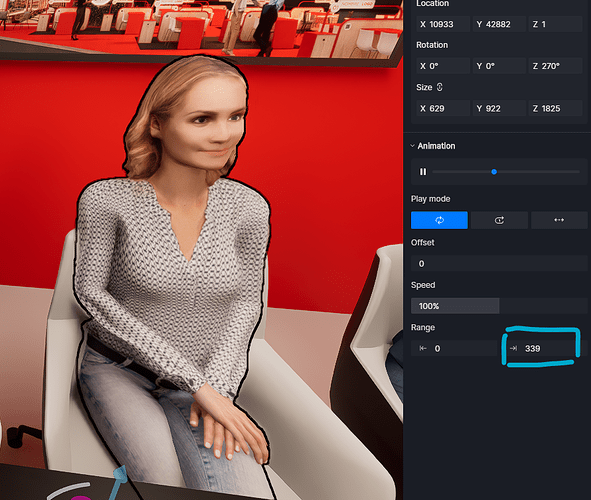Click the Size X field 629
This screenshot has width=591, height=500.
tap(443, 109)
